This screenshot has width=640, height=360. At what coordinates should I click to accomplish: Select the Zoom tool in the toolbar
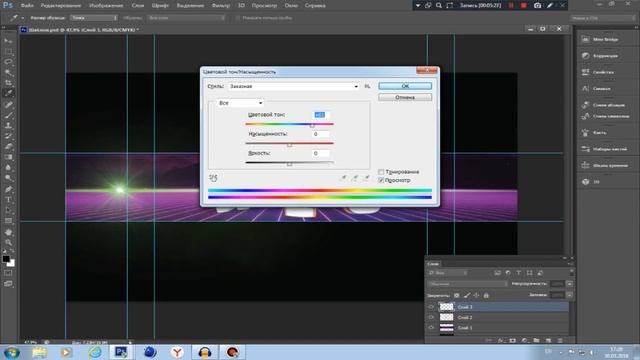coord(8,242)
